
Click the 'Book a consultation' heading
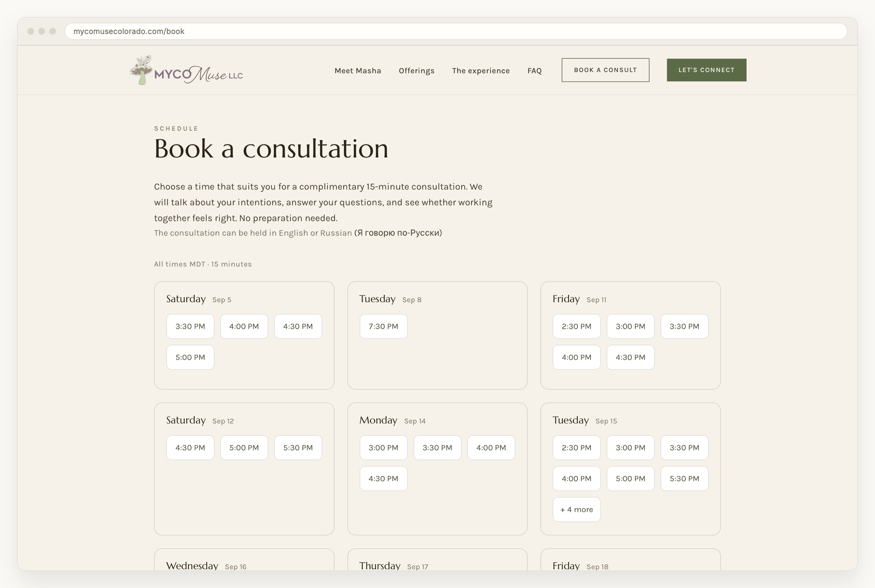click(271, 148)
